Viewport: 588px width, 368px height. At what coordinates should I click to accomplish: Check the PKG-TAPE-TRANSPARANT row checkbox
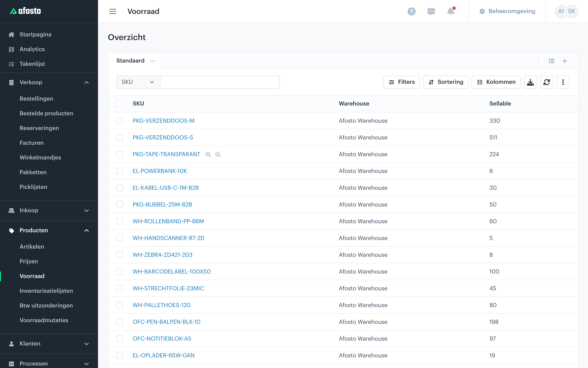[x=120, y=154]
